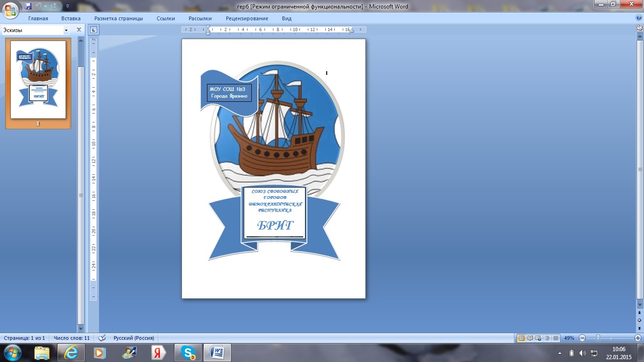The image size is (644, 362).
Task: Click document vertical scrollbar down arrow
Action: point(639,305)
